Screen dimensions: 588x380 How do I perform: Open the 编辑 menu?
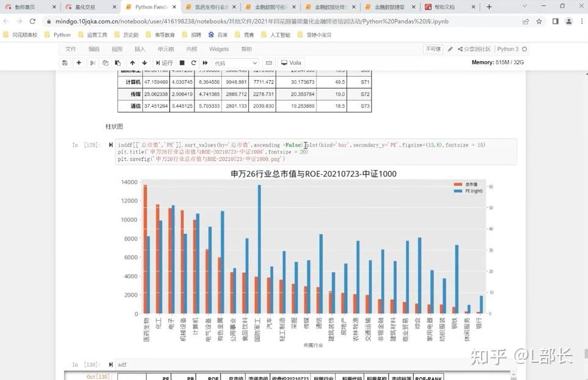point(94,49)
